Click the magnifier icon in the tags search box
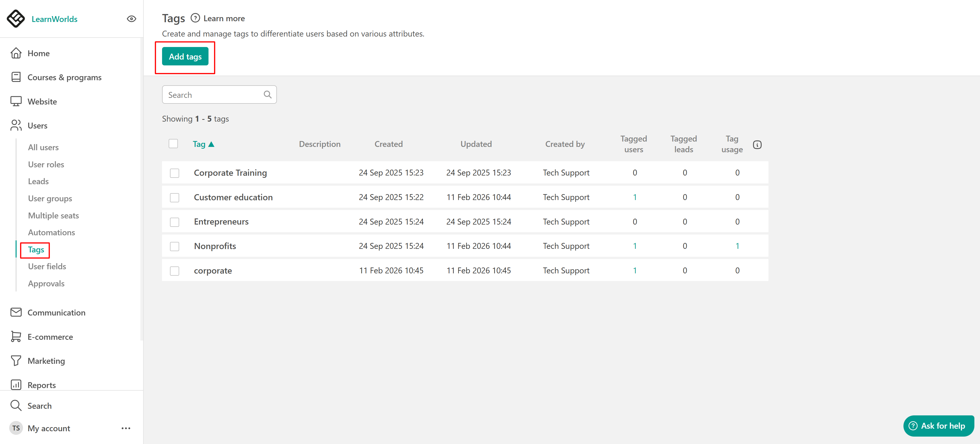The height and width of the screenshot is (444, 980). [267, 95]
